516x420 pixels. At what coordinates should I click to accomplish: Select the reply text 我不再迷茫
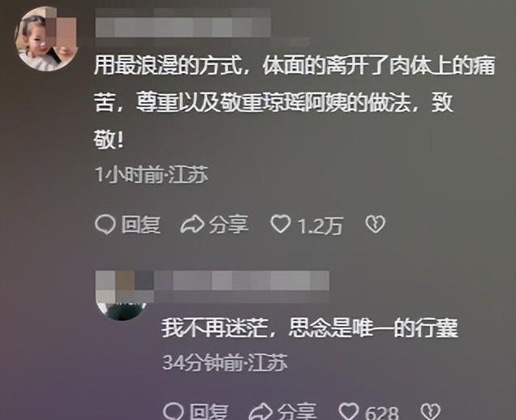310,328
